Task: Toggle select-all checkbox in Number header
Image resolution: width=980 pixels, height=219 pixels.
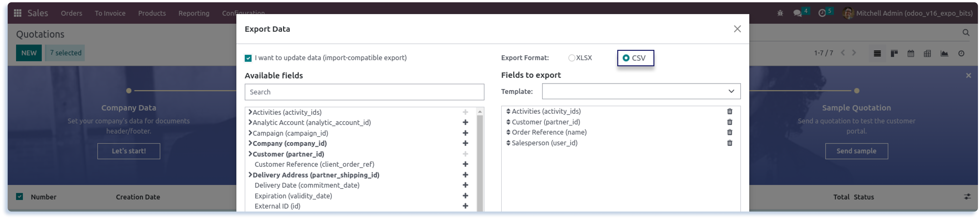Action: tap(19, 197)
